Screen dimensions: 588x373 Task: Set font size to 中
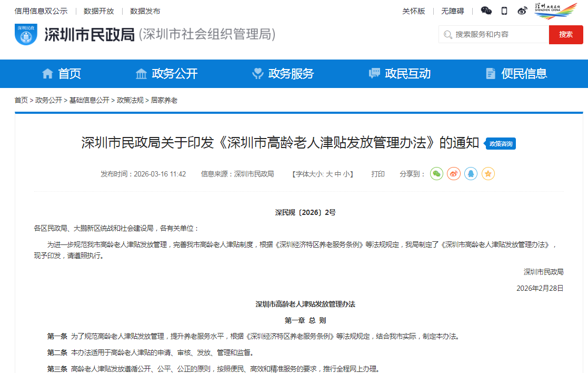click(x=338, y=174)
